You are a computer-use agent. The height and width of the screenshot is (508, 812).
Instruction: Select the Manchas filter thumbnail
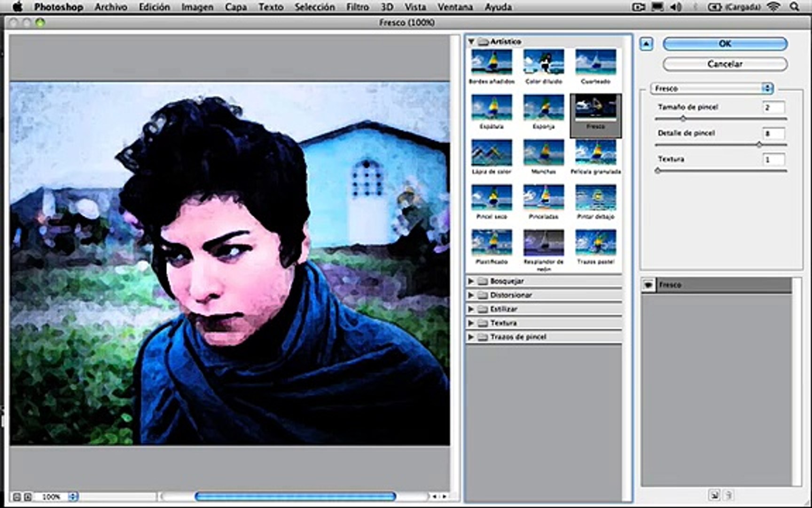tap(544, 152)
